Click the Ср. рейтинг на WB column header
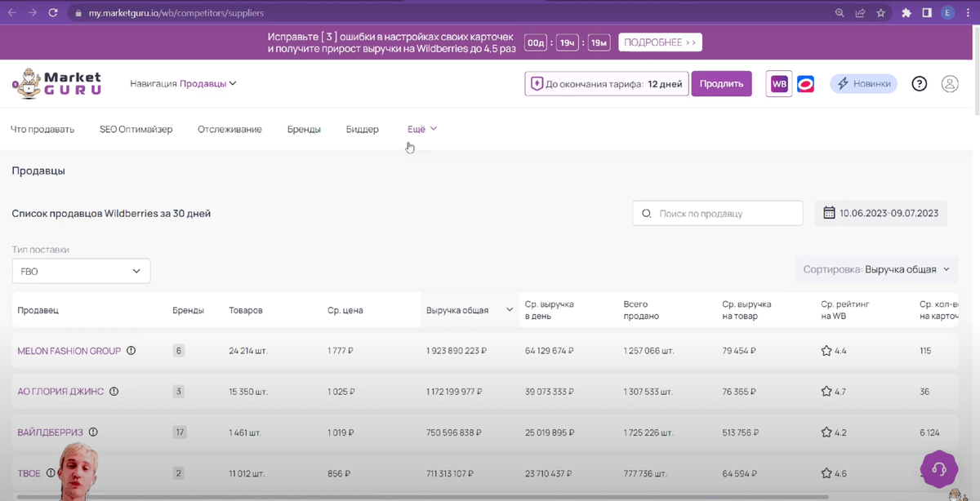Screen dimensions: 980x501 [845, 310]
